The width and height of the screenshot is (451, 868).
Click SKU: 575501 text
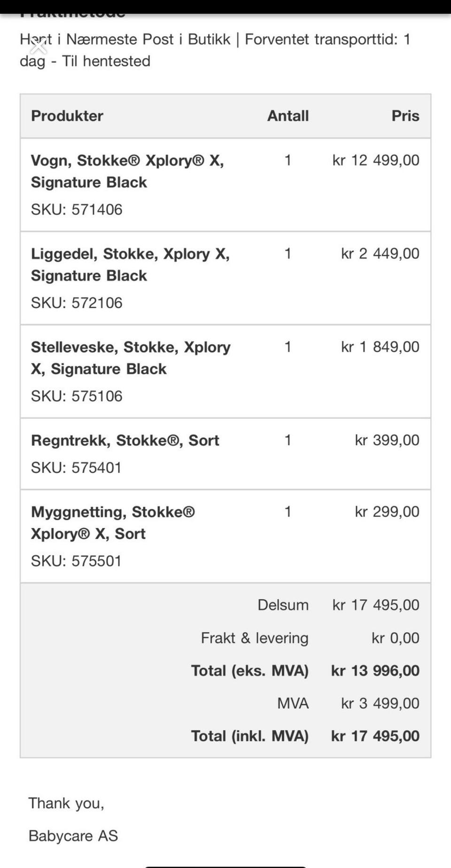[x=76, y=561]
